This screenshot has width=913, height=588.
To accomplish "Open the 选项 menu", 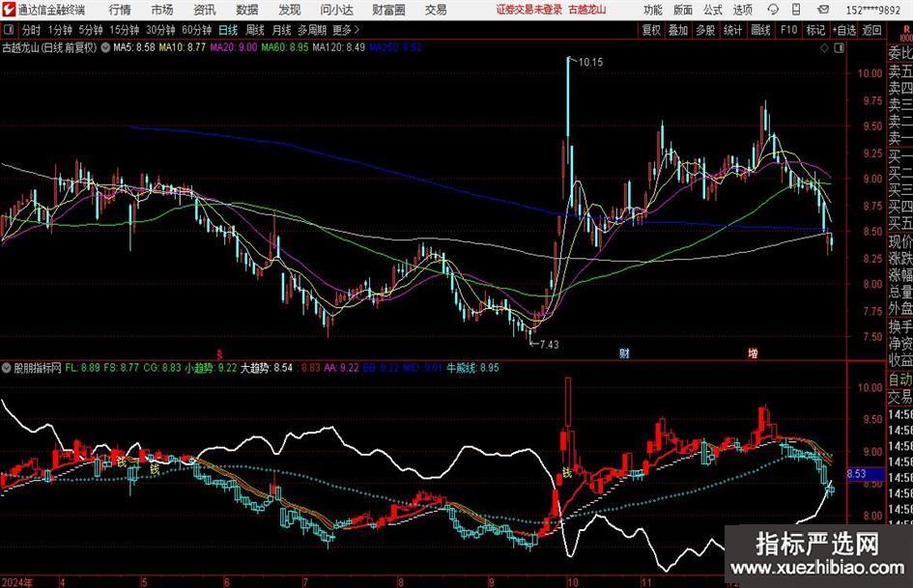I will [x=742, y=10].
